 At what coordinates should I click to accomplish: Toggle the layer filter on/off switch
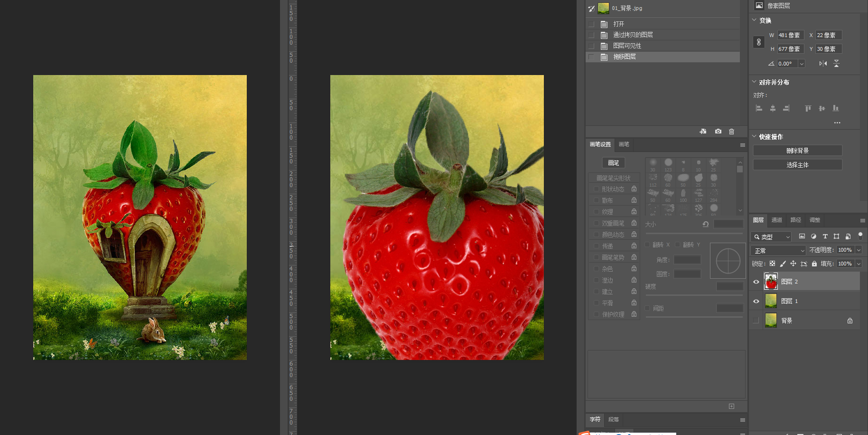pyautogui.click(x=860, y=236)
